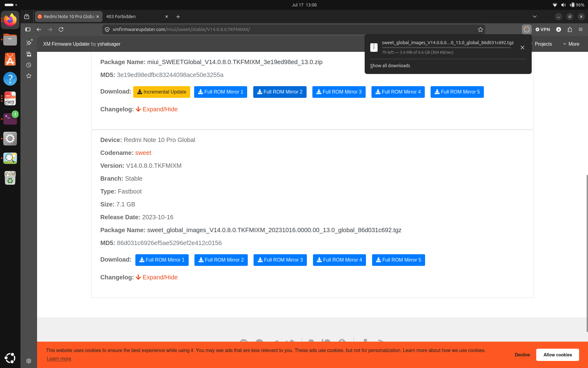Screen dimensions: 588x368
Task: Open the sidebar AI chatbot sparkle icon
Action: coord(29,43)
